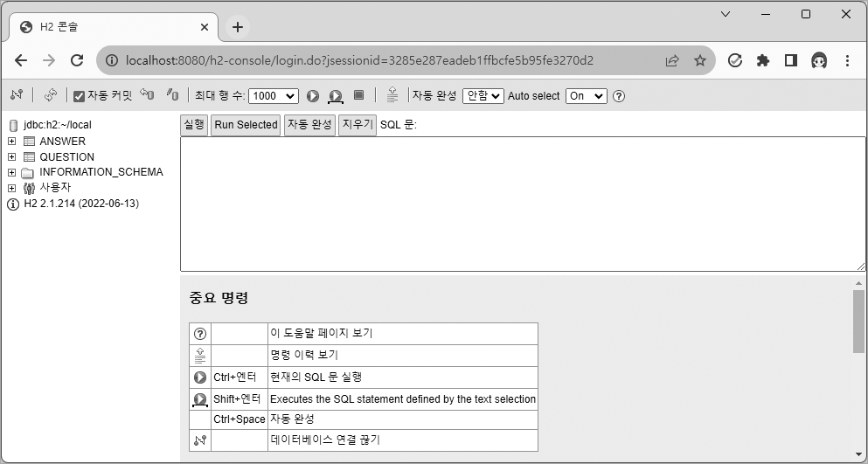Image resolution: width=868 pixels, height=464 pixels.
Task: Click the info icon beside H2 version
Action: click(13, 204)
